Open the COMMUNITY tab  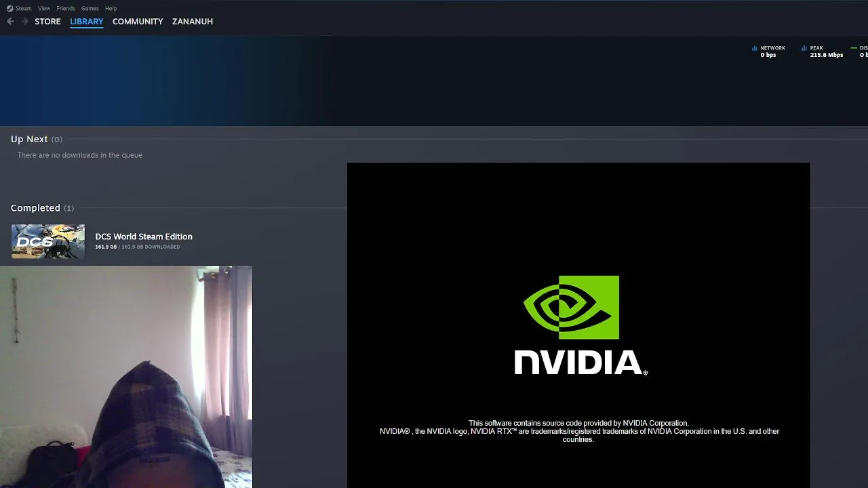click(x=138, y=22)
